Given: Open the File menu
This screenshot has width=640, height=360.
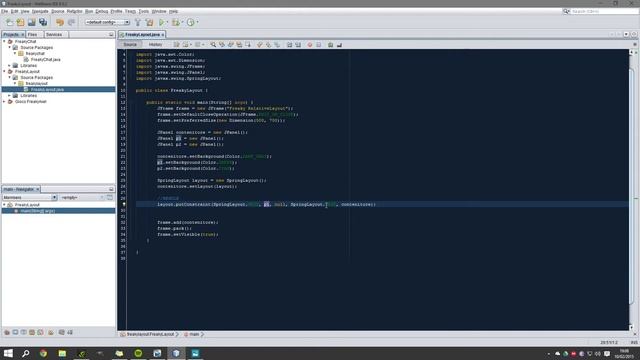Looking at the screenshot, I should (4, 11).
